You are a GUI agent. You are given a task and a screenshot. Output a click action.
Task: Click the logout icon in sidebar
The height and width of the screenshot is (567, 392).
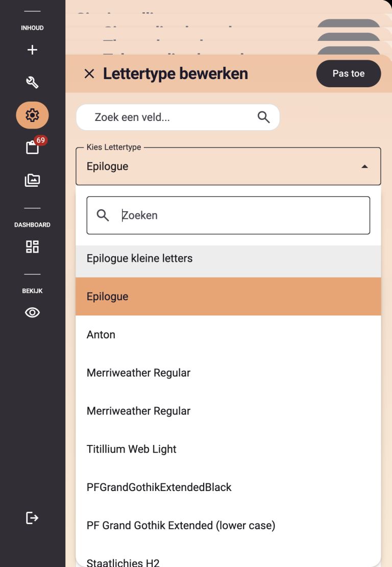(x=32, y=518)
